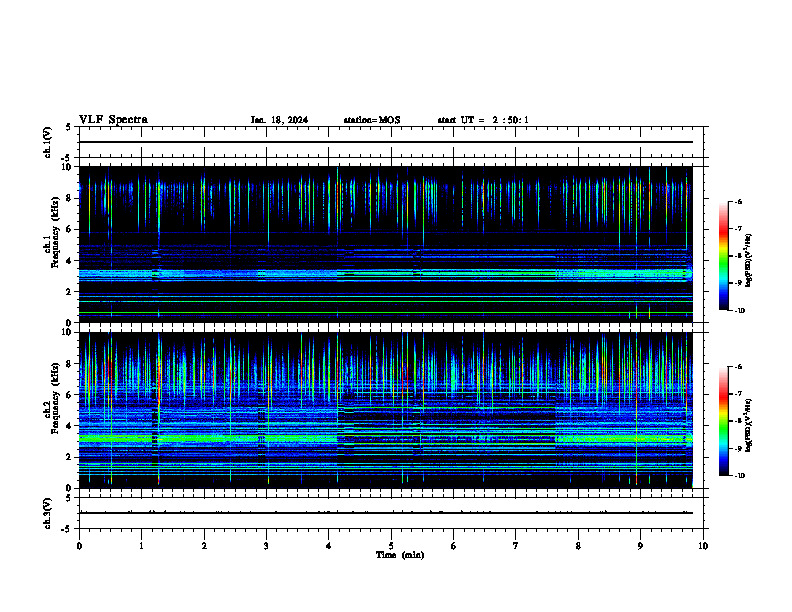
Task: Click the ch.1 spectrogram panel
Action: 386,244
